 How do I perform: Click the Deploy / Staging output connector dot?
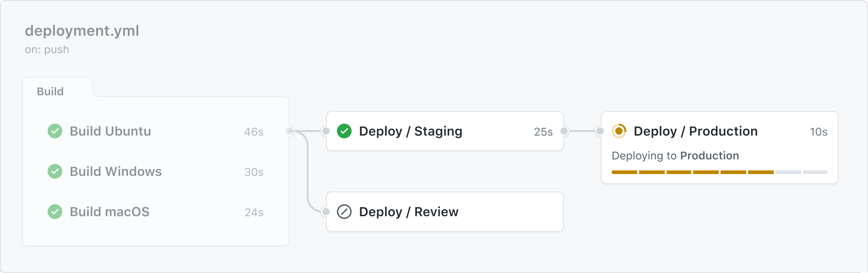pyautogui.click(x=564, y=131)
